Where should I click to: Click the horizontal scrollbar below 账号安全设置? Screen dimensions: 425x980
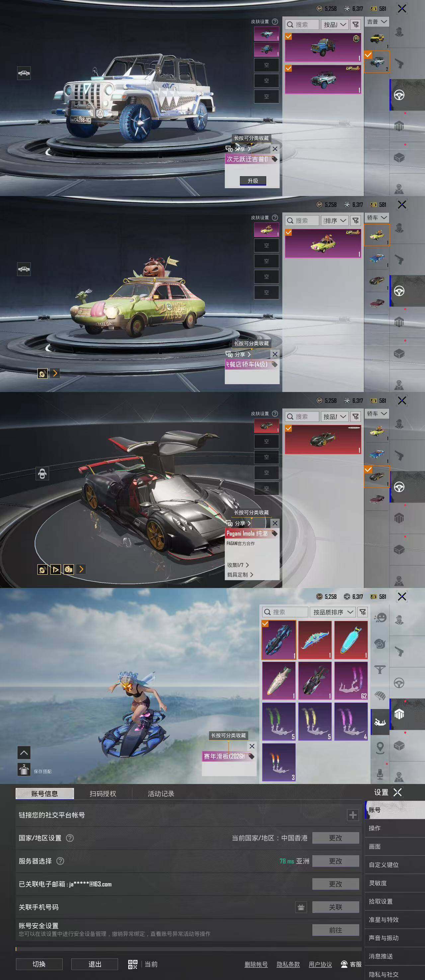(x=188, y=949)
